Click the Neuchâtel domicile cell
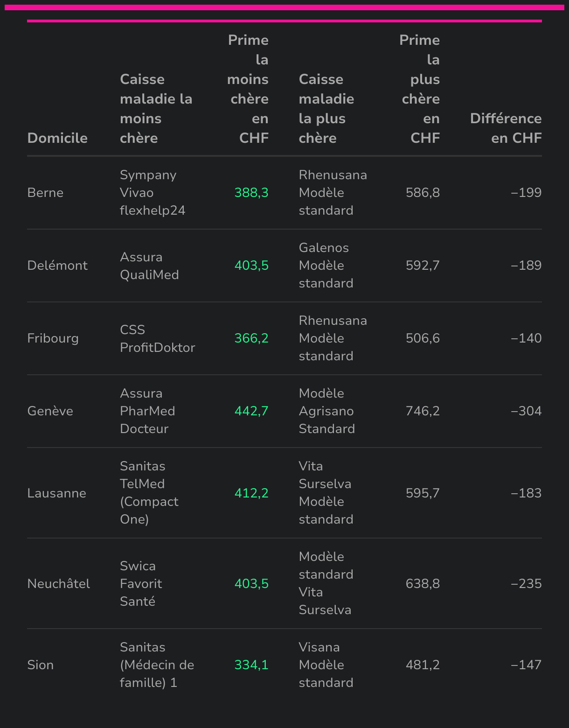The image size is (569, 728). click(x=59, y=584)
